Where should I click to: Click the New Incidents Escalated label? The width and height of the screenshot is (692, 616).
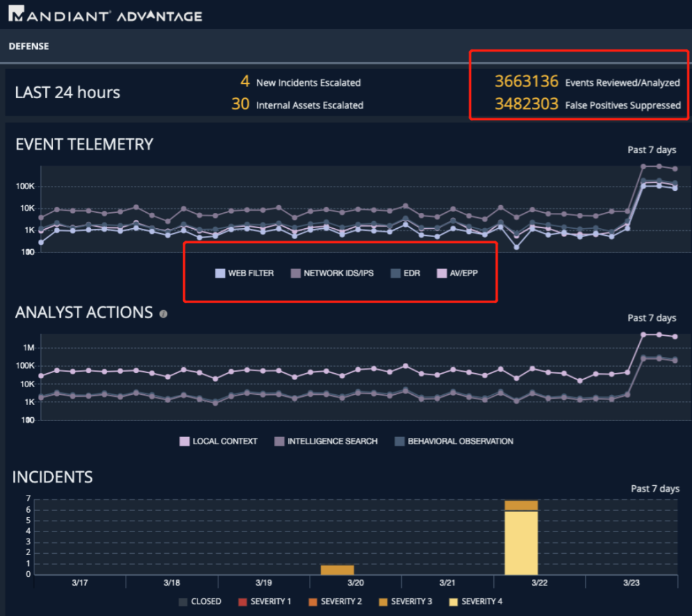[x=308, y=83]
